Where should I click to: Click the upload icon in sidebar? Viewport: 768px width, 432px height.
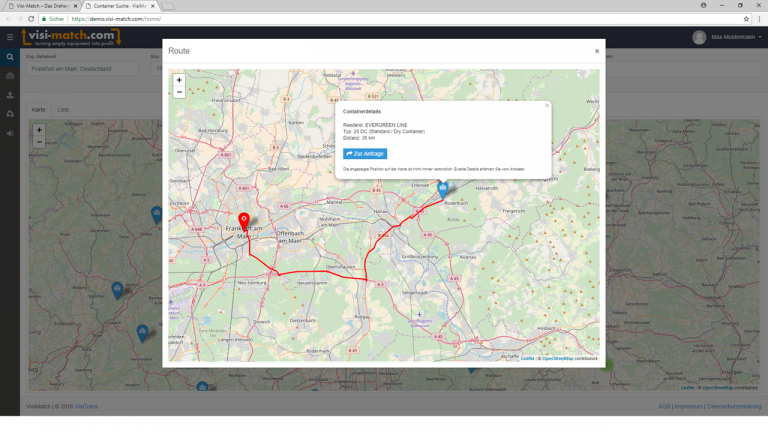pos(10,95)
